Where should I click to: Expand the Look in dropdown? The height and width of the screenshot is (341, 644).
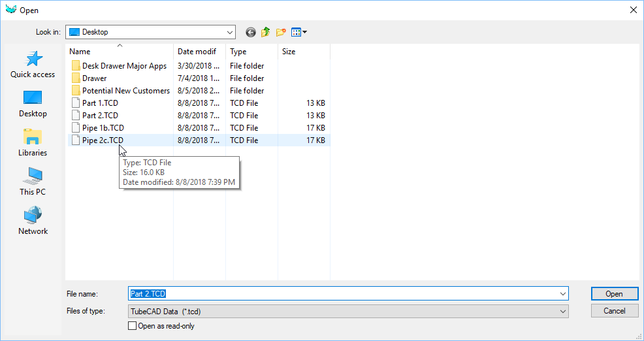point(229,32)
